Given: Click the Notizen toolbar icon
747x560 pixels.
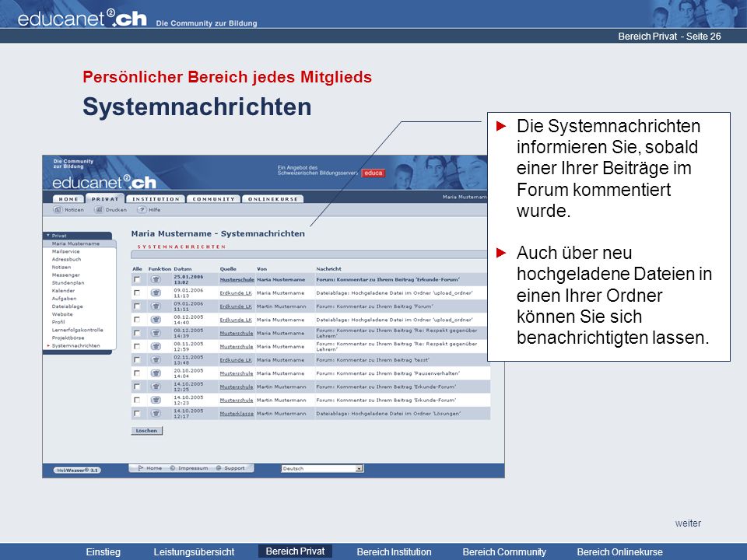Looking at the screenshot, I should [58, 209].
